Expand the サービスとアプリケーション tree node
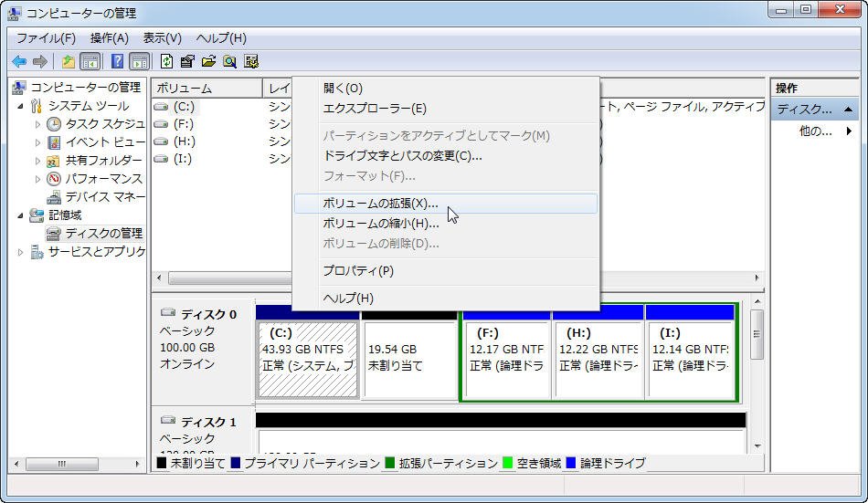868x503 pixels. click(x=20, y=252)
